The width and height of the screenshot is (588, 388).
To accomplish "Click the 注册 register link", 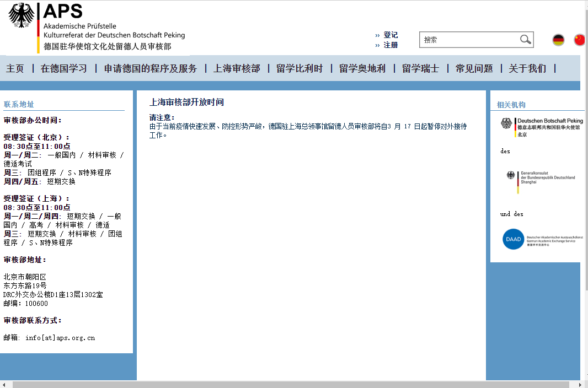I will tap(391, 45).
